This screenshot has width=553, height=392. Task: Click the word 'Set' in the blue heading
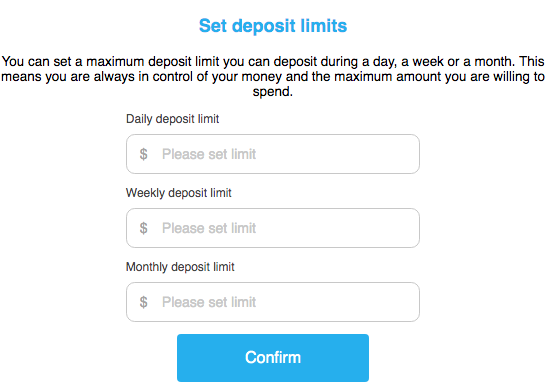click(213, 26)
